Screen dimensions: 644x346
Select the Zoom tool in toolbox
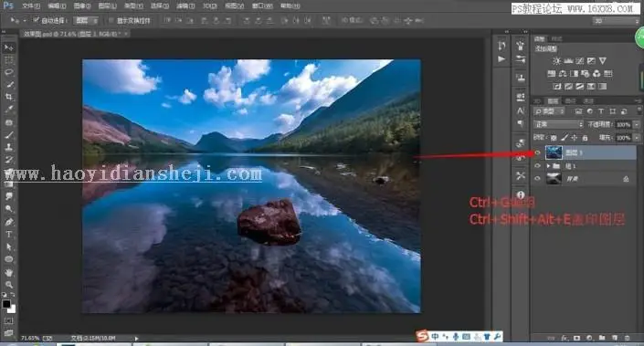(8, 285)
